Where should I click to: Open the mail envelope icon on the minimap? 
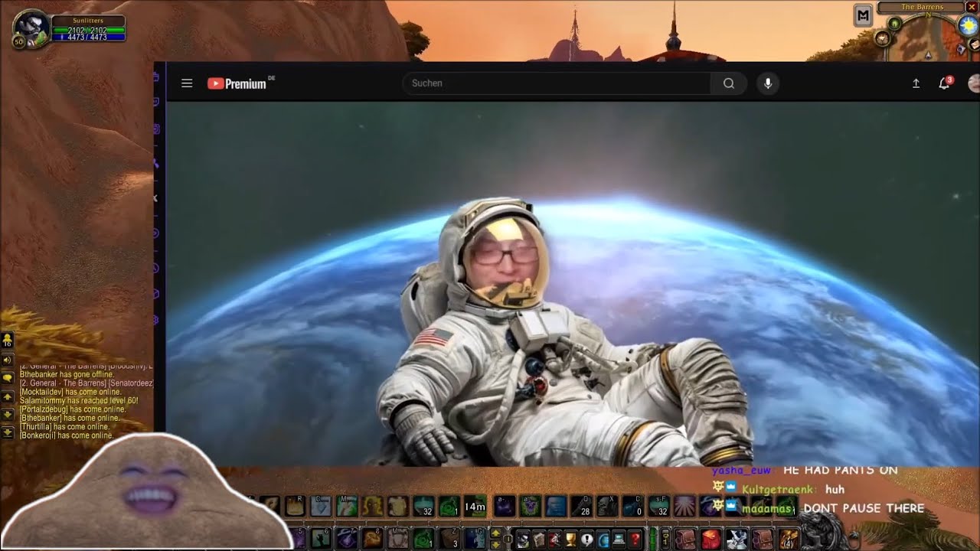[x=973, y=46]
